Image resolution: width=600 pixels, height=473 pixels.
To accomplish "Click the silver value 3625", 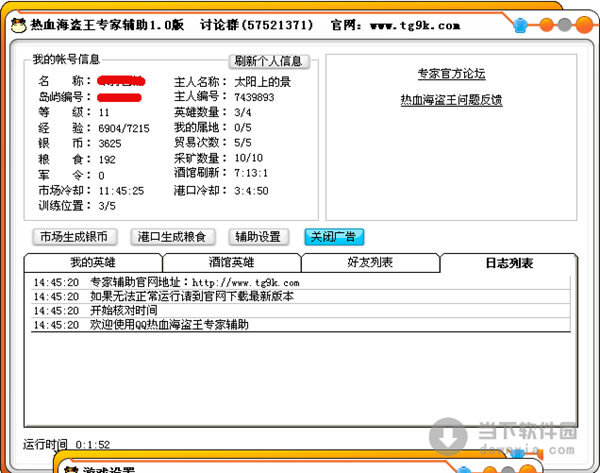I will pos(110,144).
